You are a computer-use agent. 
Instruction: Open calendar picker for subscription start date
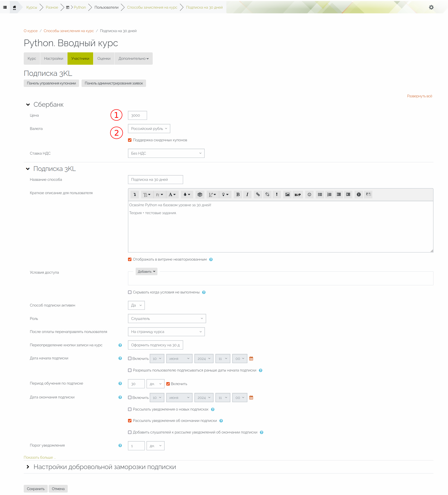pyautogui.click(x=251, y=358)
